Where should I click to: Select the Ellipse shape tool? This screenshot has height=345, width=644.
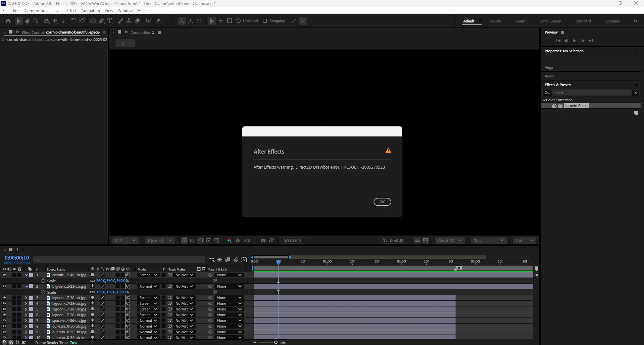93,21
